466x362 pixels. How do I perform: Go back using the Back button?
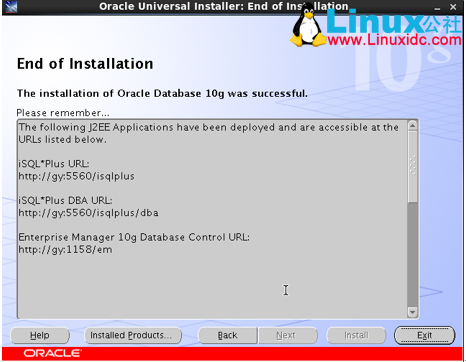click(x=227, y=335)
